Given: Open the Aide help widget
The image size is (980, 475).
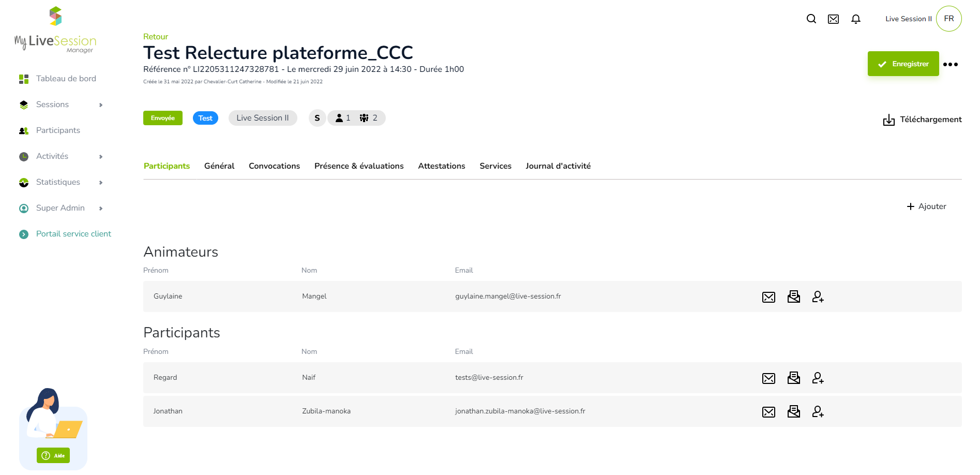Looking at the screenshot, I should point(53,455).
